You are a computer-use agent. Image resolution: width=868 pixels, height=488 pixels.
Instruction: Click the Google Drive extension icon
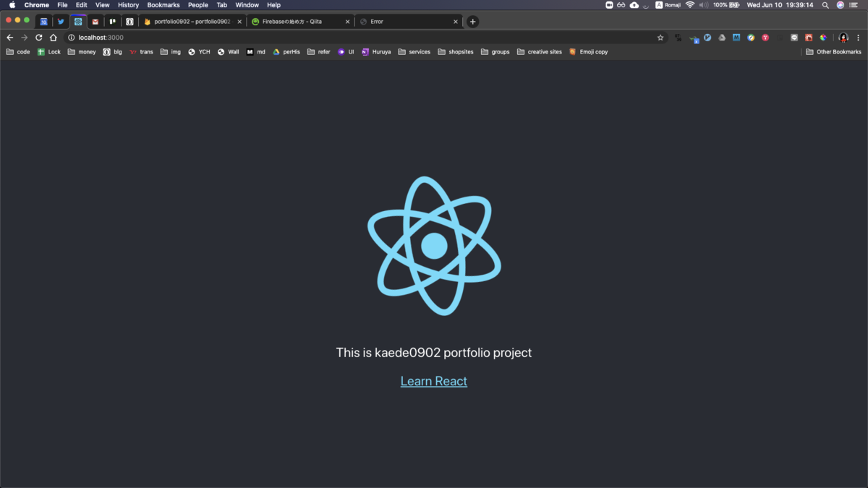[722, 38]
